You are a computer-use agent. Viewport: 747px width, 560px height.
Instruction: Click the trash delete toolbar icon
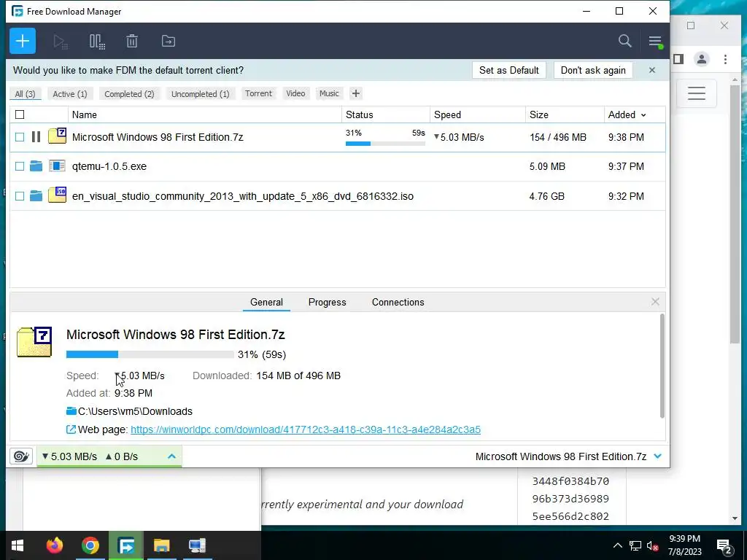pyautogui.click(x=132, y=41)
